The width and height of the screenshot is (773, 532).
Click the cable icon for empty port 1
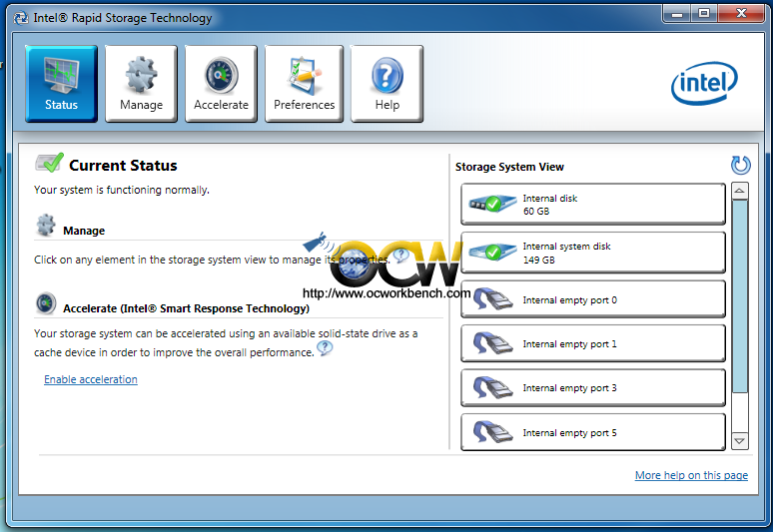click(x=493, y=343)
